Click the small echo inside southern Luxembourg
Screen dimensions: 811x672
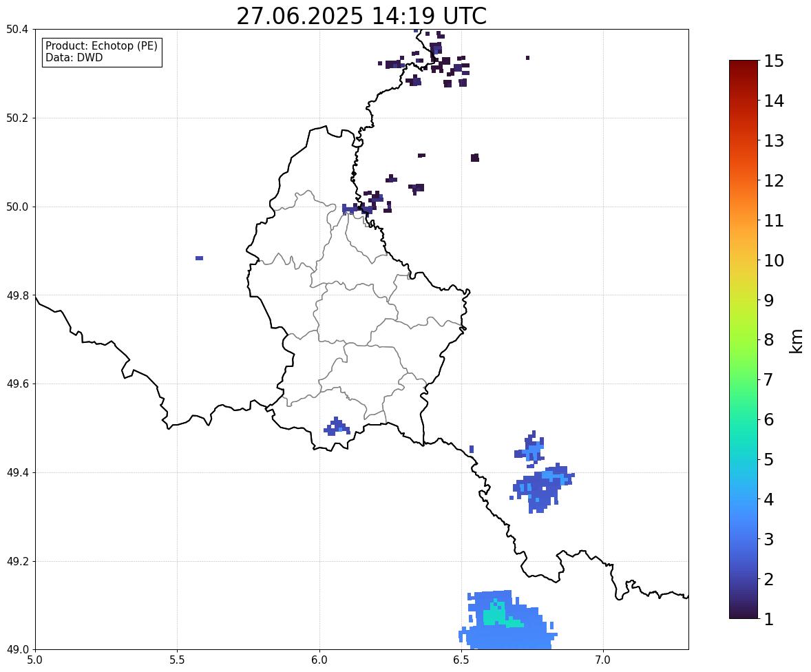tap(337, 427)
